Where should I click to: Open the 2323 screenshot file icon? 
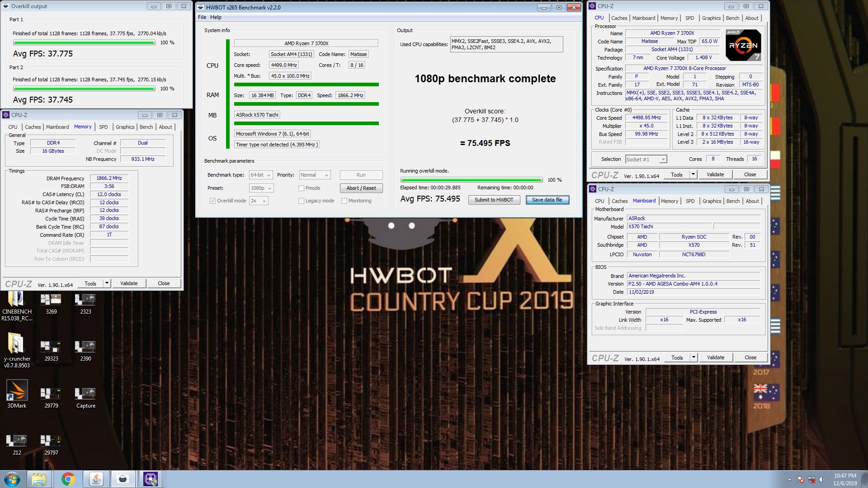click(85, 304)
